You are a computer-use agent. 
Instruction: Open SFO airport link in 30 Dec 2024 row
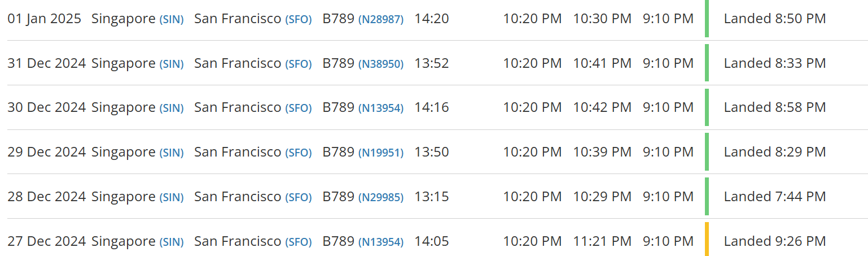[x=298, y=108]
